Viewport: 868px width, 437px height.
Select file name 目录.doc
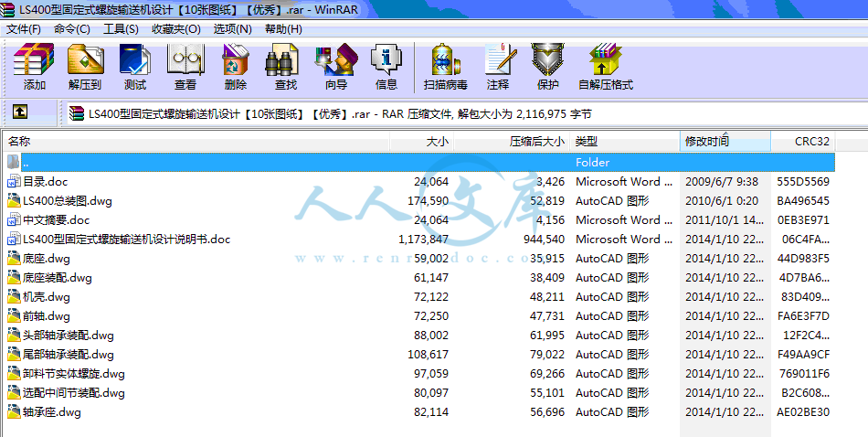click(46, 182)
